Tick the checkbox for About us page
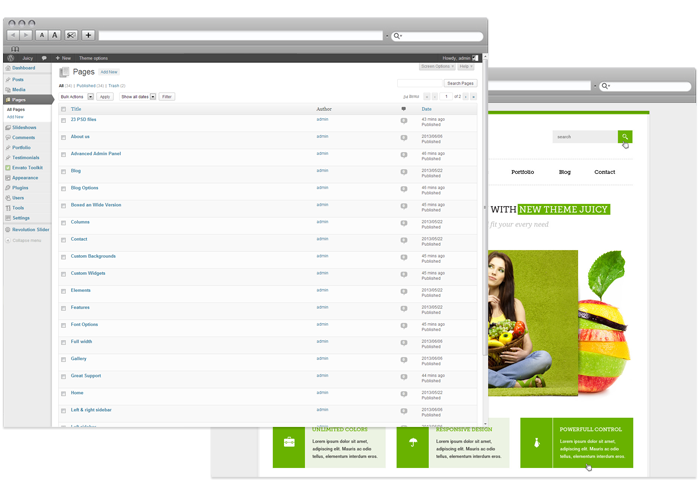This screenshot has width=700, height=488. click(63, 137)
